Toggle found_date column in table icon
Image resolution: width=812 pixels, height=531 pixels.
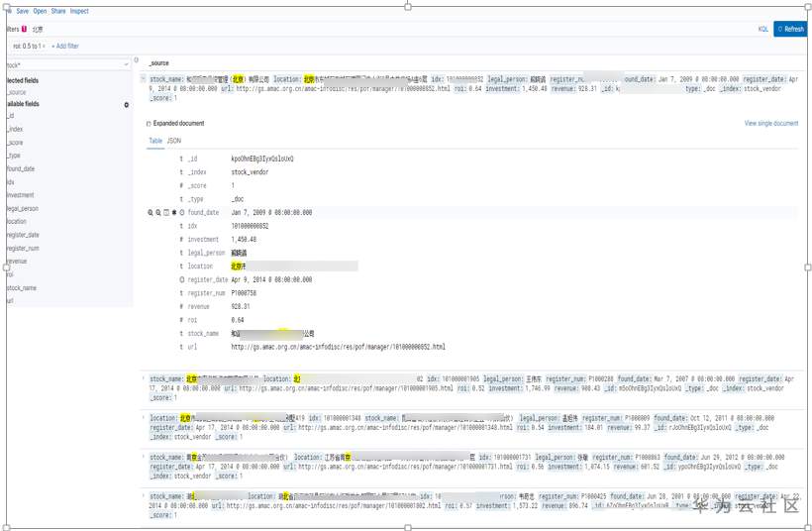coord(166,212)
